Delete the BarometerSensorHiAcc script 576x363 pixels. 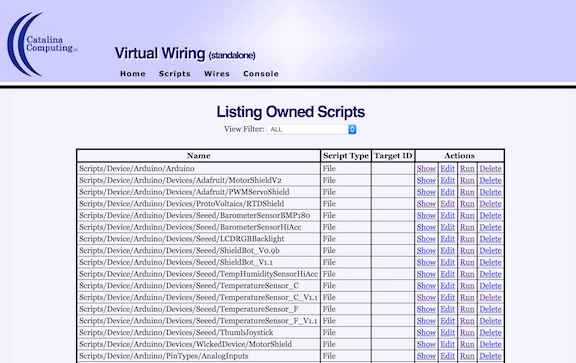coord(490,227)
